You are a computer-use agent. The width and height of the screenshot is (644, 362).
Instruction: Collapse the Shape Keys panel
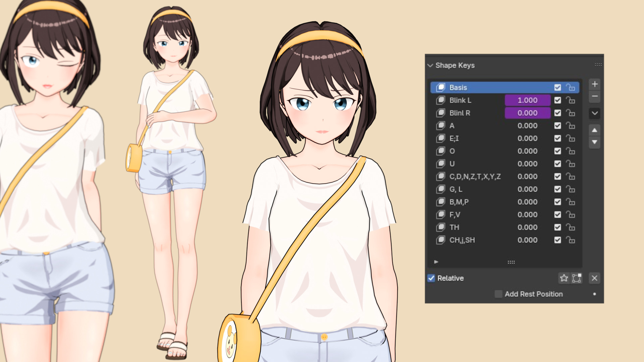pos(430,65)
